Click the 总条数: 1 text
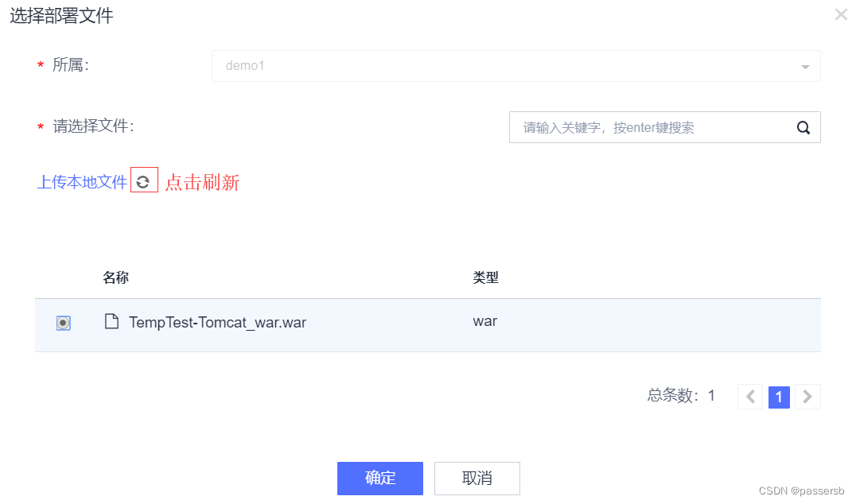 681,395
